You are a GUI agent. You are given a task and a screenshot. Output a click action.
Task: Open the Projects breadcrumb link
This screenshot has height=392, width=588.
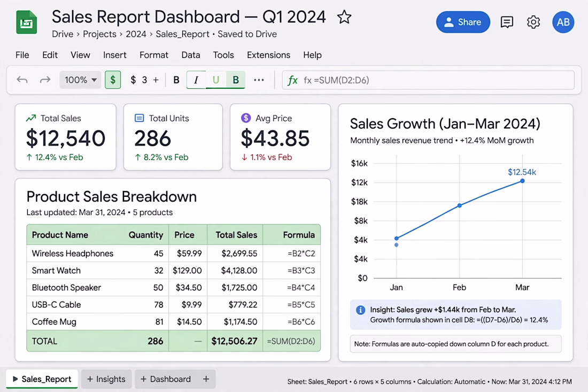click(x=99, y=34)
